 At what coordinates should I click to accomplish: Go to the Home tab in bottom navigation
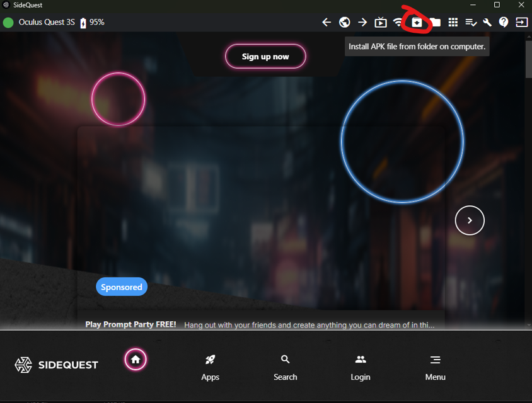tap(136, 360)
